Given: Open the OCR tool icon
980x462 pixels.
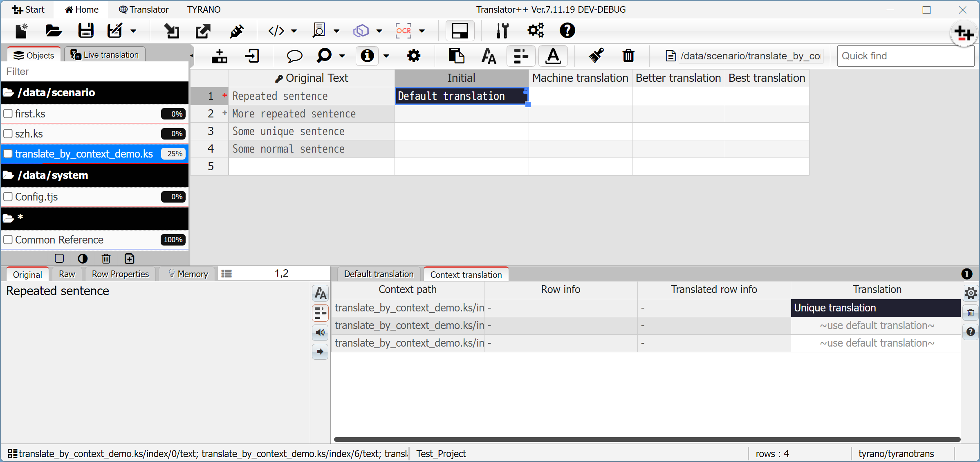Looking at the screenshot, I should coord(403,31).
